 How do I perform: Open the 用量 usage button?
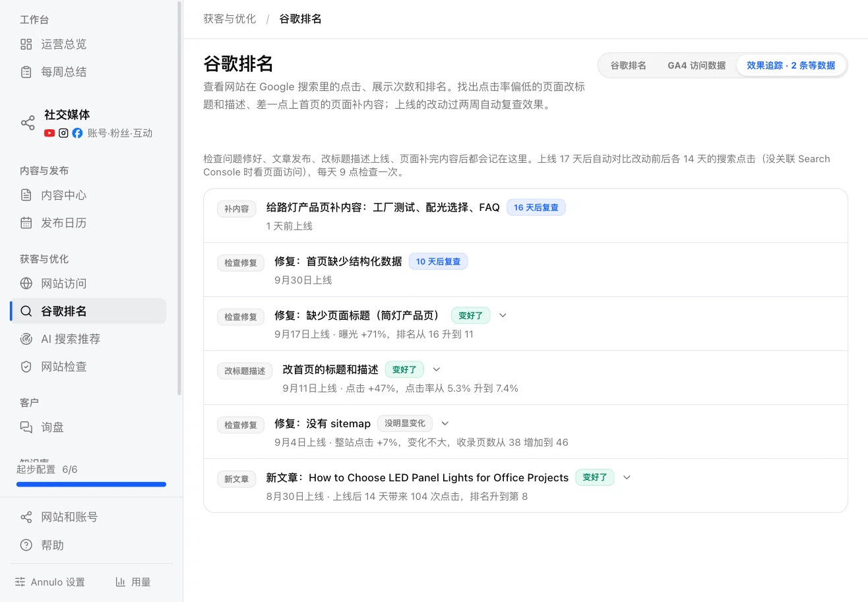tap(133, 582)
